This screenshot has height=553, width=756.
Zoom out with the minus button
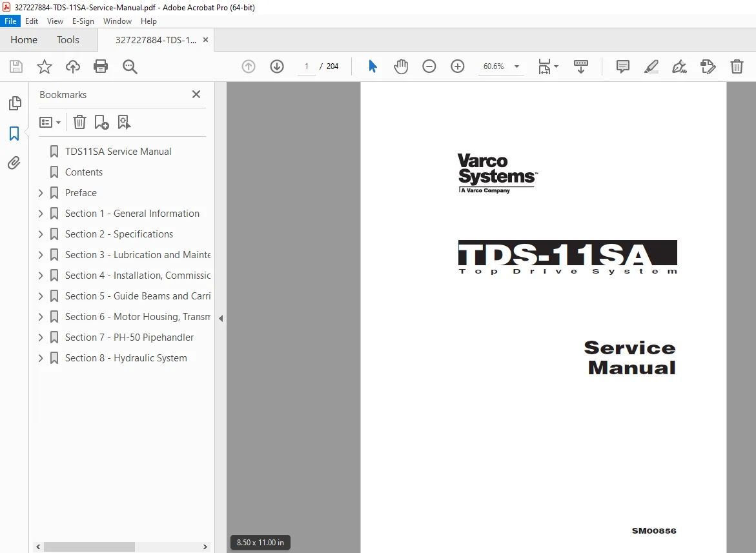[429, 66]
